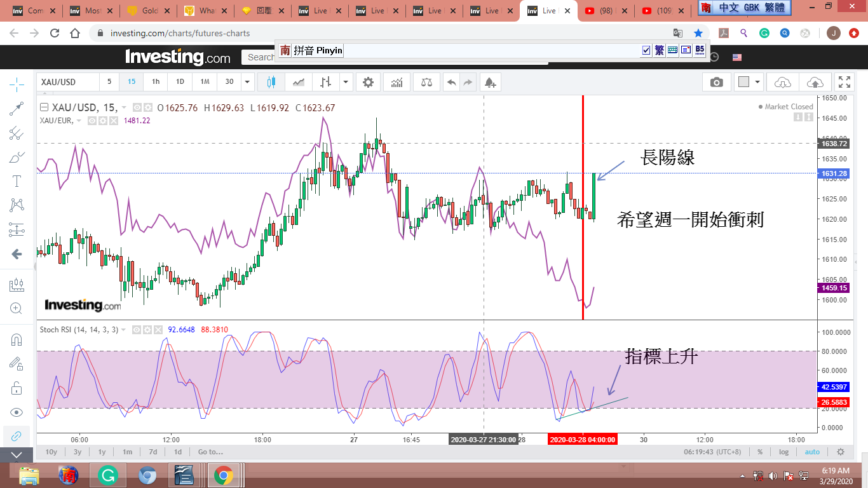The image size is (868, 488).
Task: Enter fullscreen chart mode
Action: tap(844, 82)
